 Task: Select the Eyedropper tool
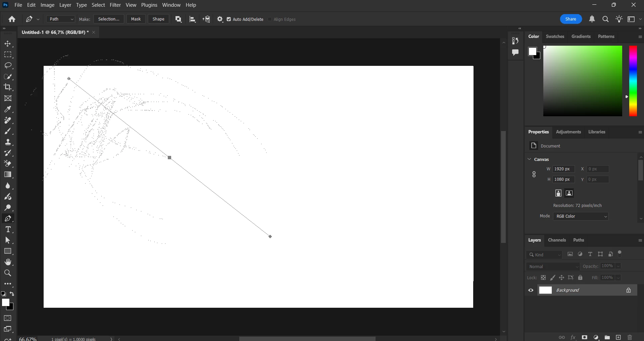pyautogui.click(x=8, y=109)
